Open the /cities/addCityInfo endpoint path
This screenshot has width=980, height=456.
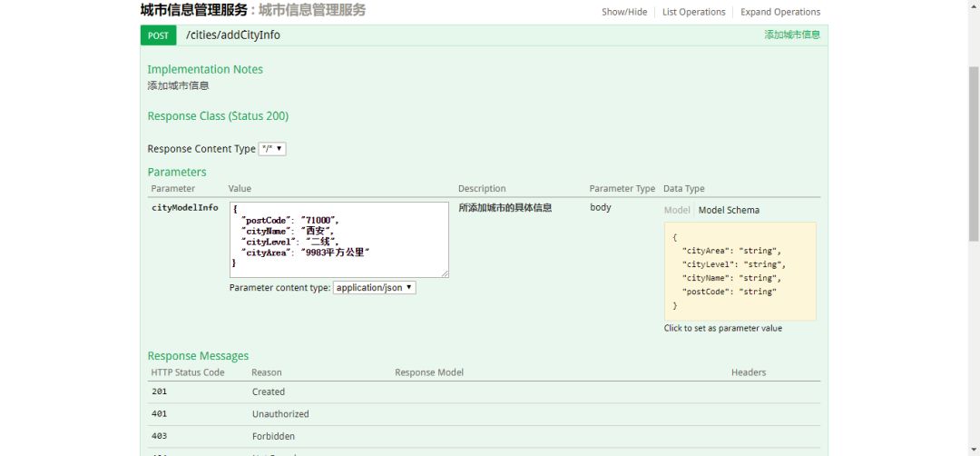233,35
